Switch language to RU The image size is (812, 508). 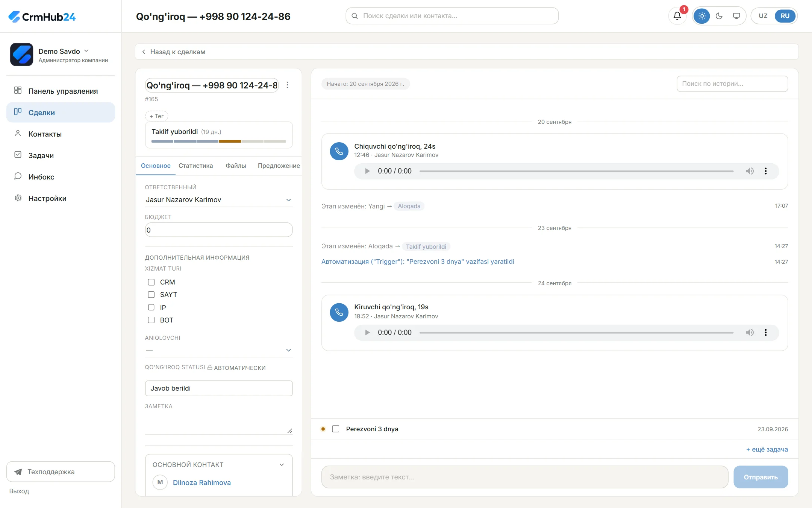(x=785, y=16)
